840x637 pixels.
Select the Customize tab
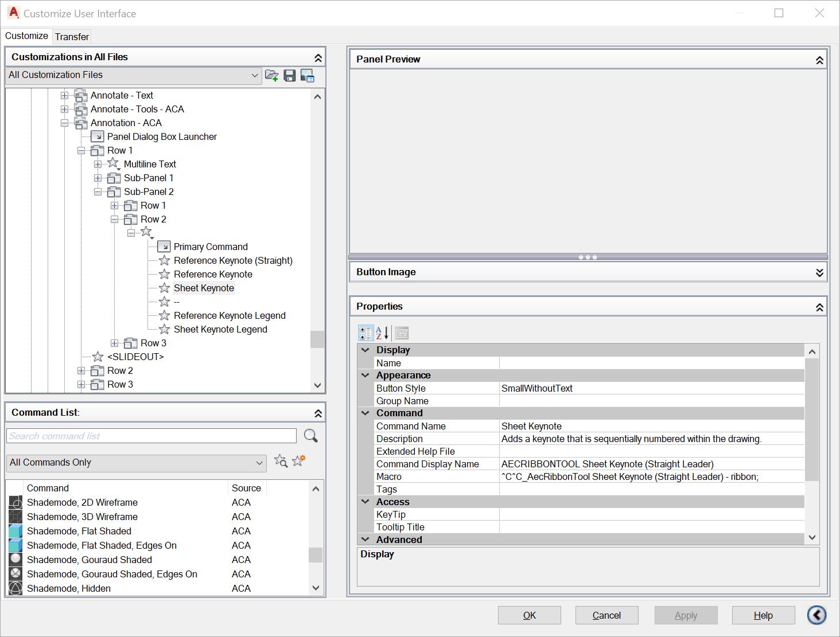[x=26, y=36]
